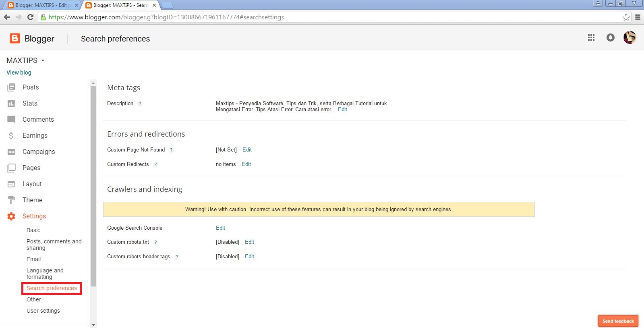Screen dimensions: 644x328
Task: Click the sidebar scrollbar thumb
Action: (93, 186)
